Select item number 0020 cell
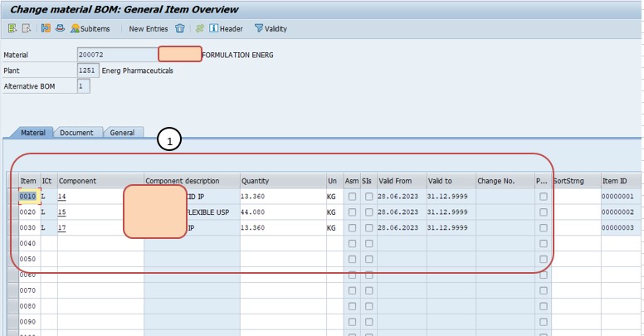Viewport: 644px width, 336px height. tap(29, 212)
